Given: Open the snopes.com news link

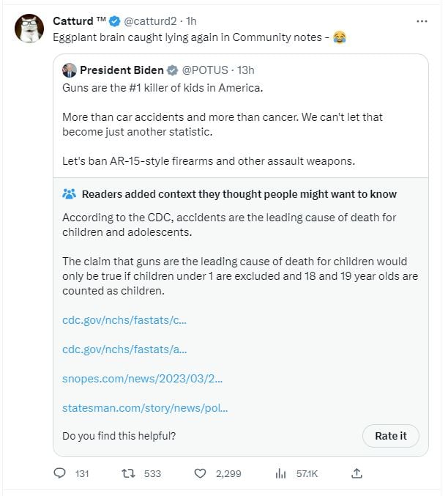Looking at the screenshot, I should 143,379.
